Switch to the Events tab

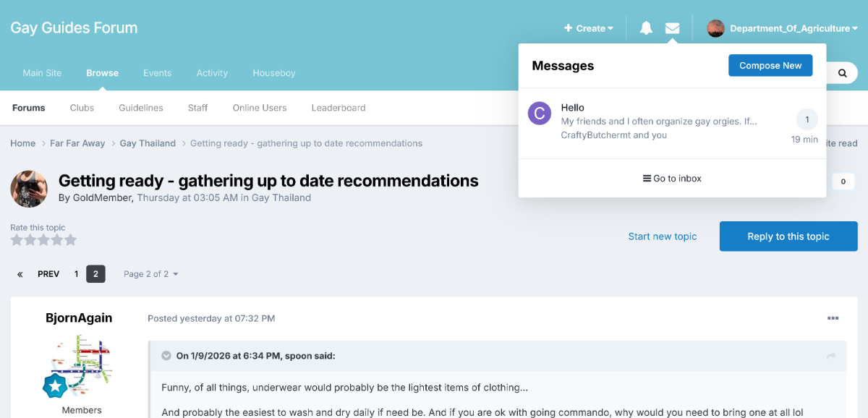[x=157, y=73]
